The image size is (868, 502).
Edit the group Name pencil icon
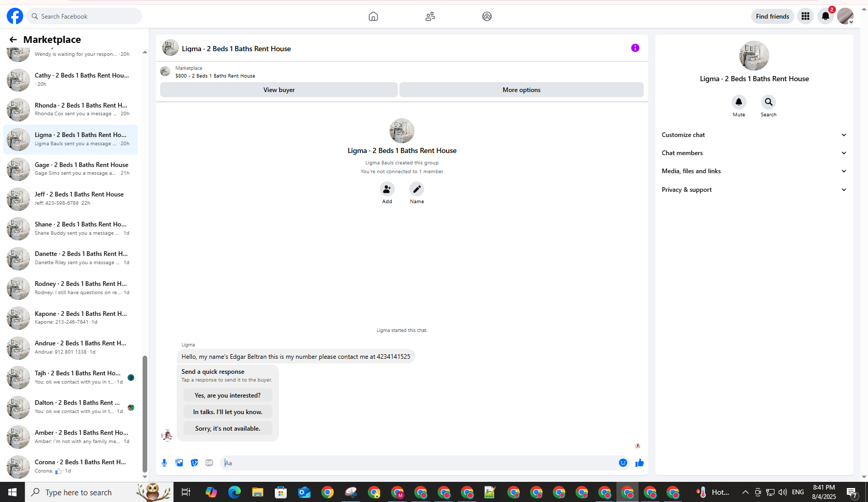point(417,189)
